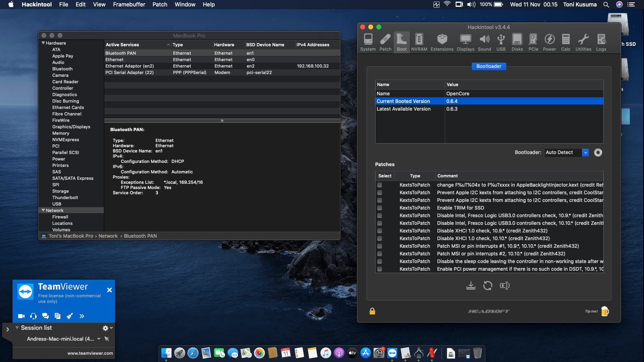Open the Patch menu in menu bar
The height and width of the screenshot is (362, 644).
(x=160, y=4)
